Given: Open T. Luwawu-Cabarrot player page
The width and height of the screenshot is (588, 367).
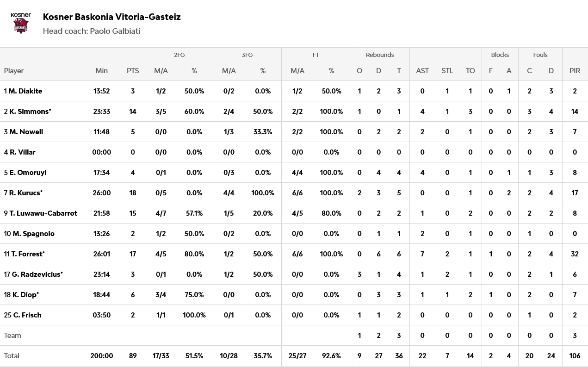Looking at the screenshot, I should pyautogui.click(x=43, y=213).
